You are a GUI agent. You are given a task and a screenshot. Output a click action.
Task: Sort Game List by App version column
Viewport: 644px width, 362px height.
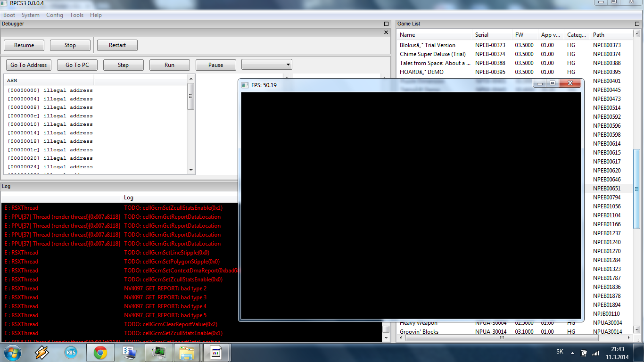pos(551,35)
